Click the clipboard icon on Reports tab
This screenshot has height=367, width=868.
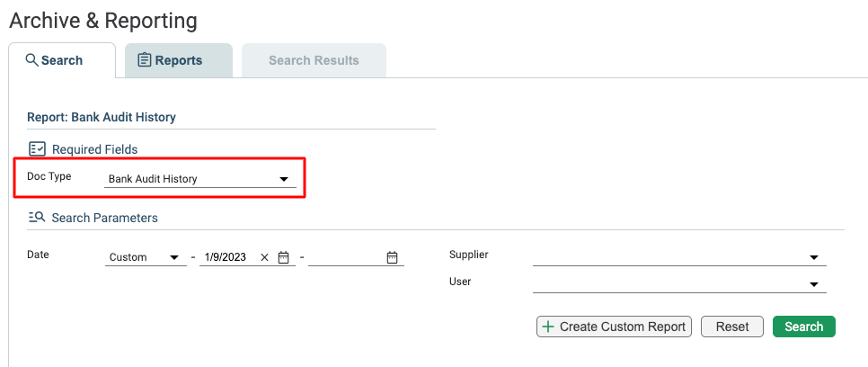pos(145,60)
